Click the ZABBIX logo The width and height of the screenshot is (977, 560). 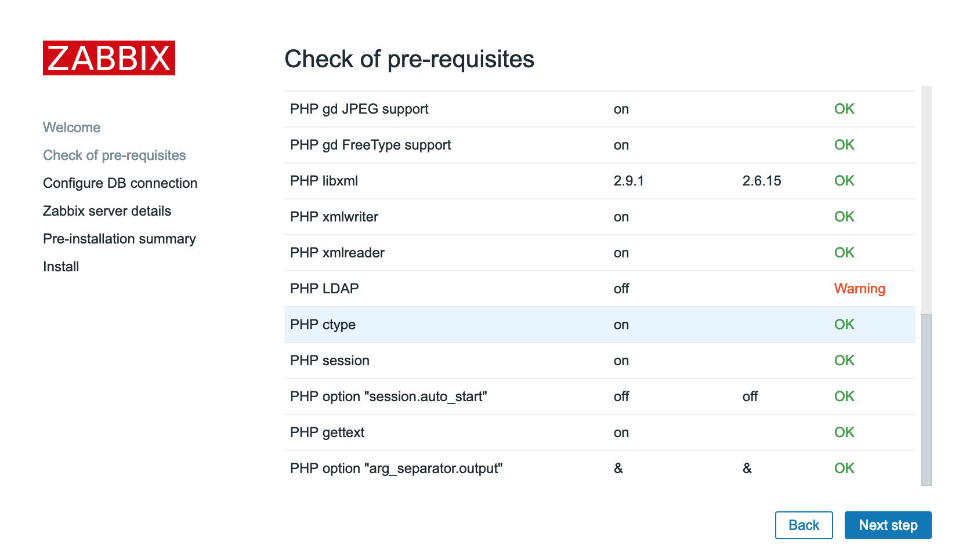pos(109,58)
